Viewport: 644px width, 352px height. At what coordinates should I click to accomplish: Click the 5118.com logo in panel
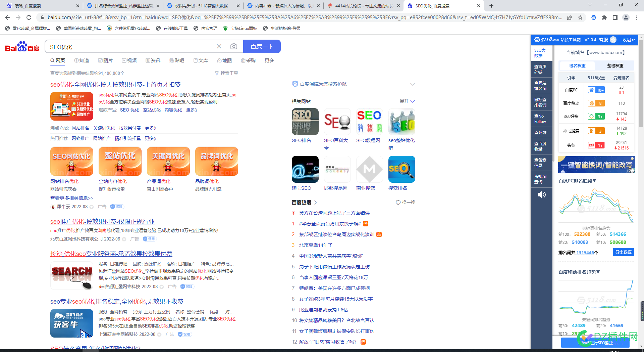pyautogui.click(x=547, y=40)
